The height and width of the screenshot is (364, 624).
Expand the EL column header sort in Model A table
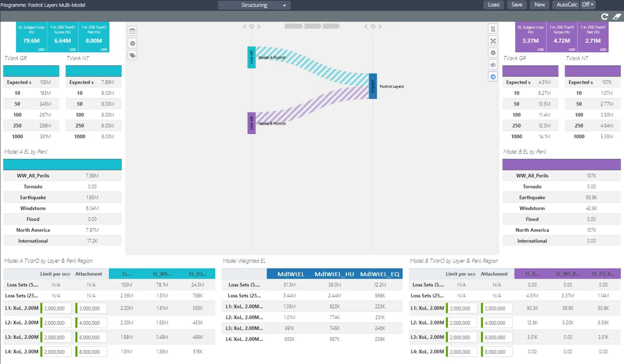126,273
